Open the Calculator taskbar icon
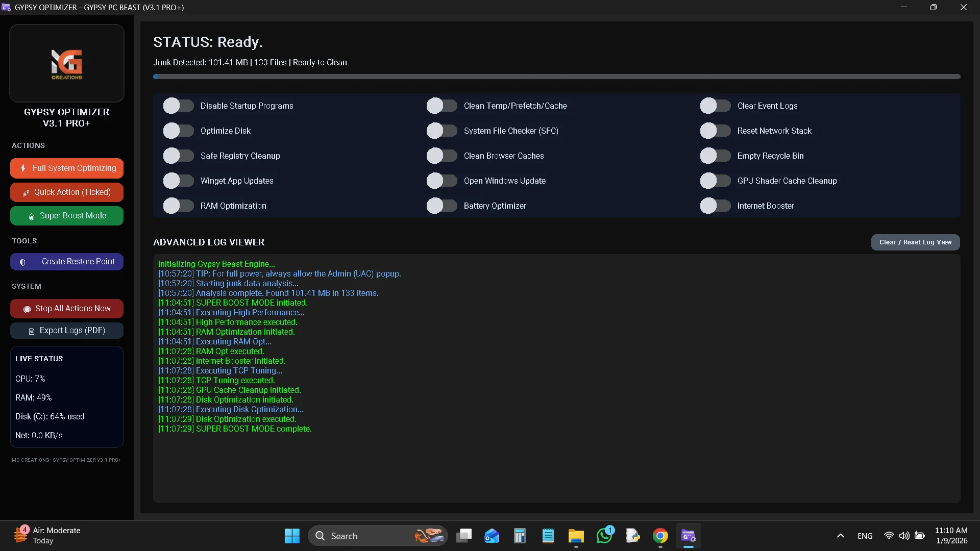 [x=520, y=536]
